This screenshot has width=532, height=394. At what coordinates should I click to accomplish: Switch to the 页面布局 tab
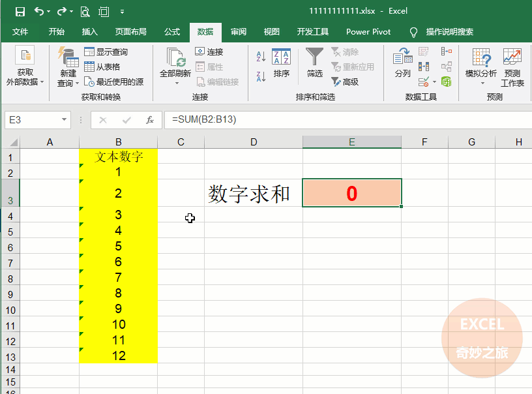pyautogui.click(x=130, y=32)
